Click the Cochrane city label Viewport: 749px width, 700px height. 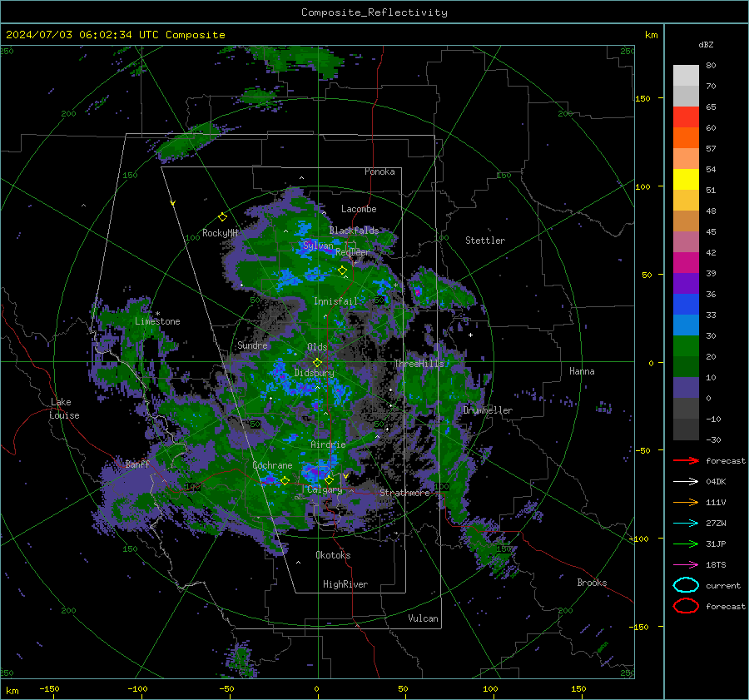[272, 465]
